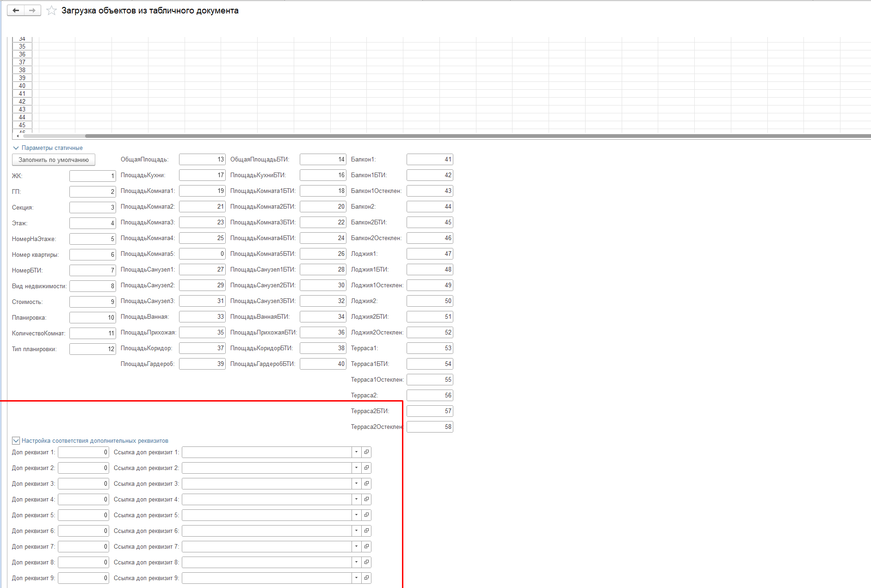Collapse the Настройка соответствия дополнительных реквизитов group

tap(16, 441)
